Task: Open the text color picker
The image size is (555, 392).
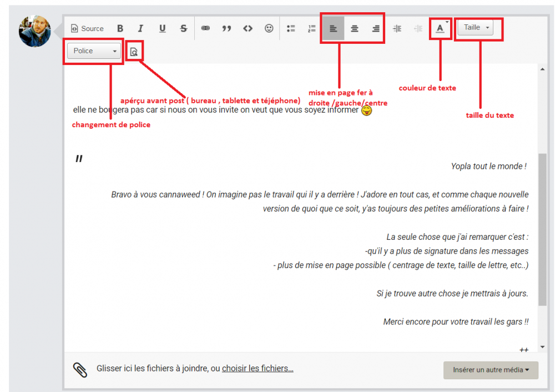Action: pos(440,28)
